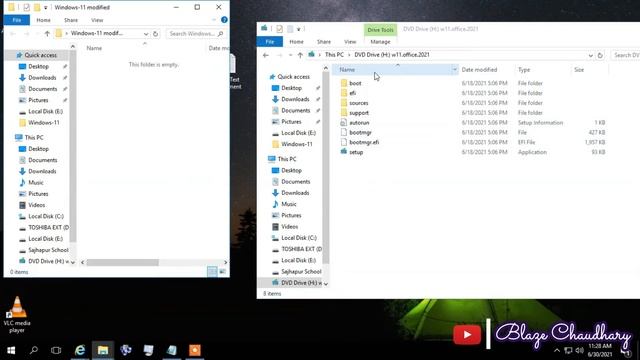Open Share tab in Windows-11 modified window

(x=71, y=20)
